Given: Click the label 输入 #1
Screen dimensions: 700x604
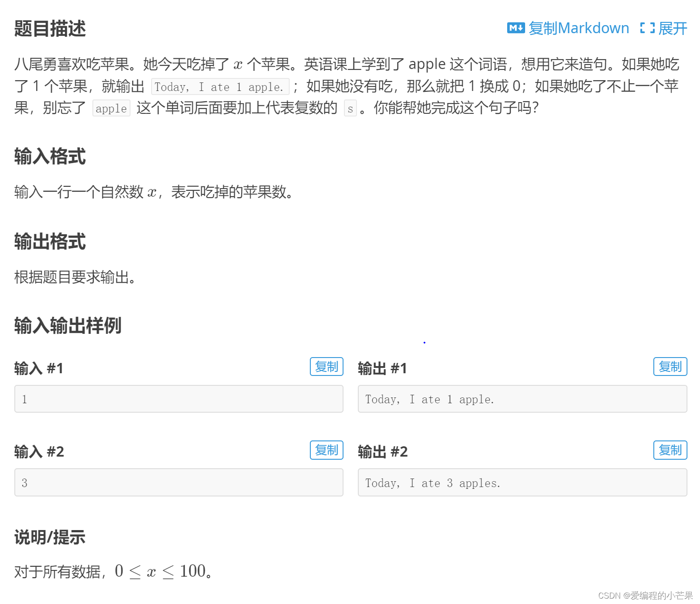Looking at the screenshot, I should click(39, 368).
